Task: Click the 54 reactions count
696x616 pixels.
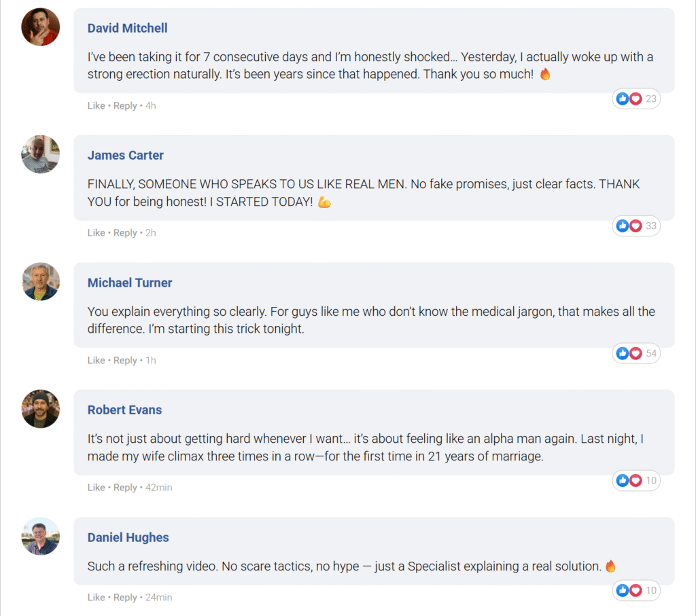Action: (x=651, y=353)
